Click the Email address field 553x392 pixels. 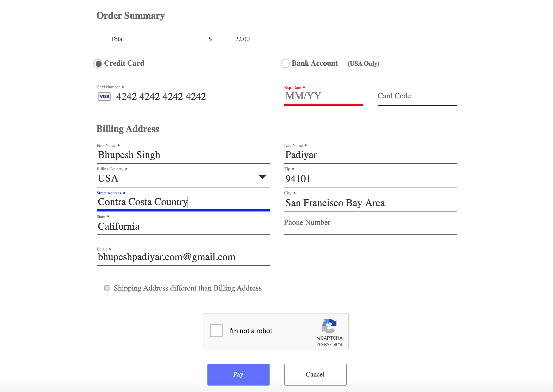(x=183, y=257)
